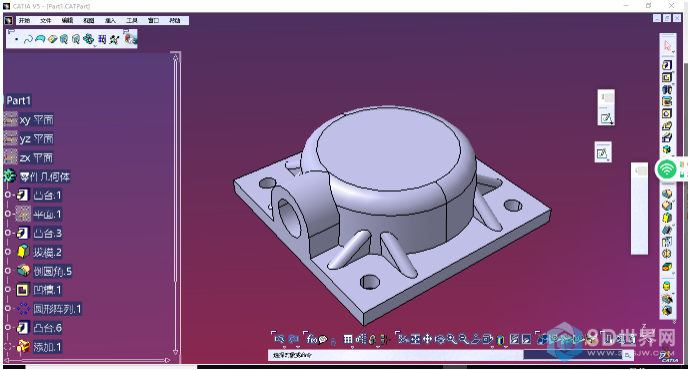Click the Fit All In view icon
Viewport: 689px width, 370px height.
pyautogui.click(x=415, y=339)
